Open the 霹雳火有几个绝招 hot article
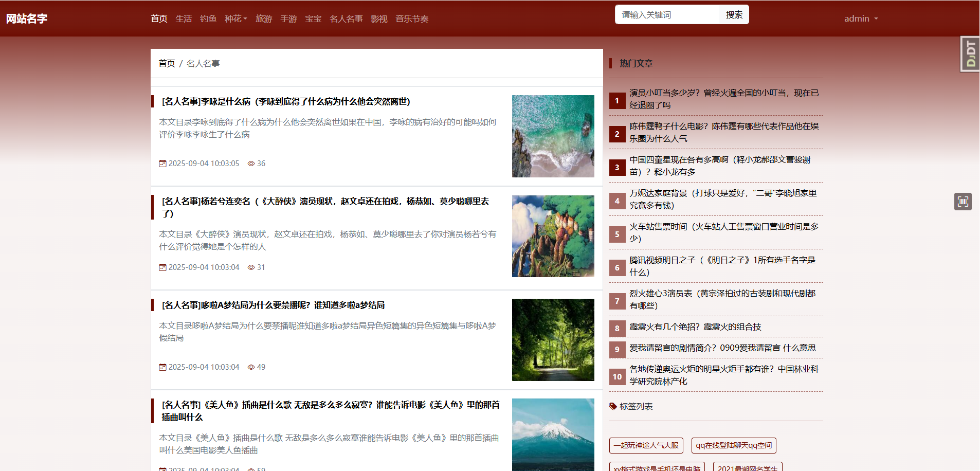980x471 pixels. pyautogui.click(x=695, y=327)
